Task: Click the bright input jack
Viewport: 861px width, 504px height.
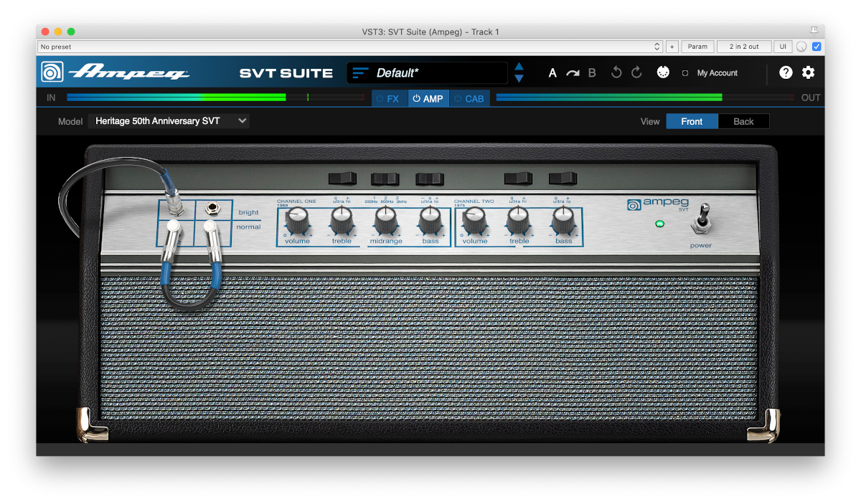Action: [x=213, y=209]
